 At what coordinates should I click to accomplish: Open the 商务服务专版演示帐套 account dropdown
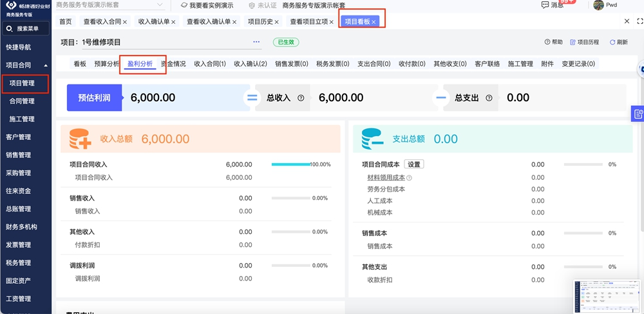pos(108,5)
